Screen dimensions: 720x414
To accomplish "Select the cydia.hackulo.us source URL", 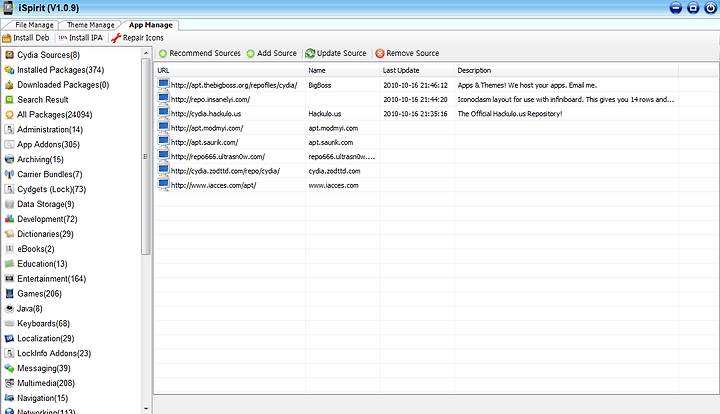I will 206,114.
